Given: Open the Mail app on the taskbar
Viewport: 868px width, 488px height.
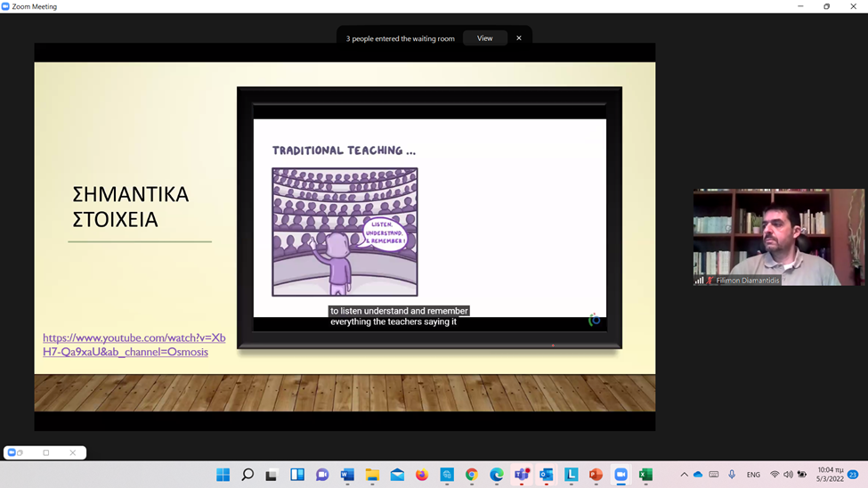Looking at the screenshot, I should pos(397,475).
